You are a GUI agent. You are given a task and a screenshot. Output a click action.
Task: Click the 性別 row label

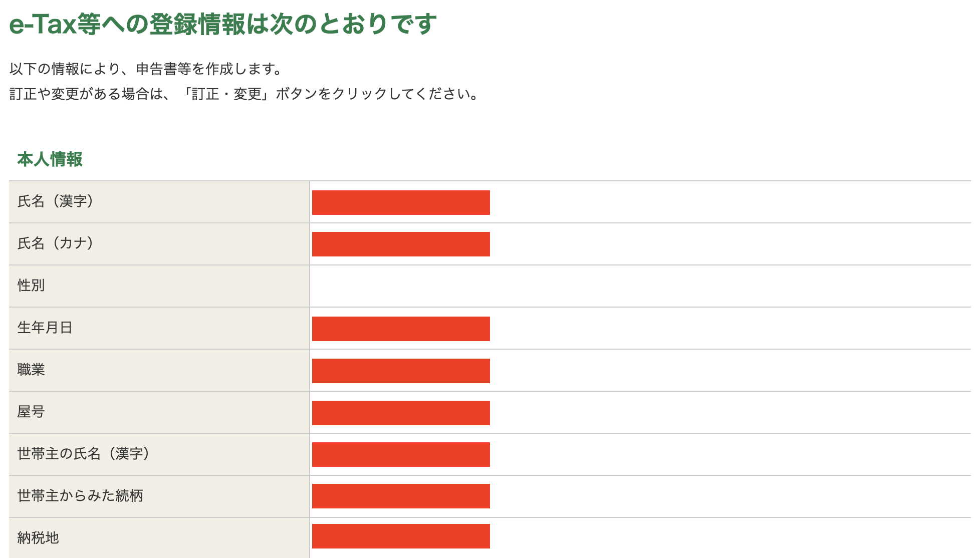31,286
